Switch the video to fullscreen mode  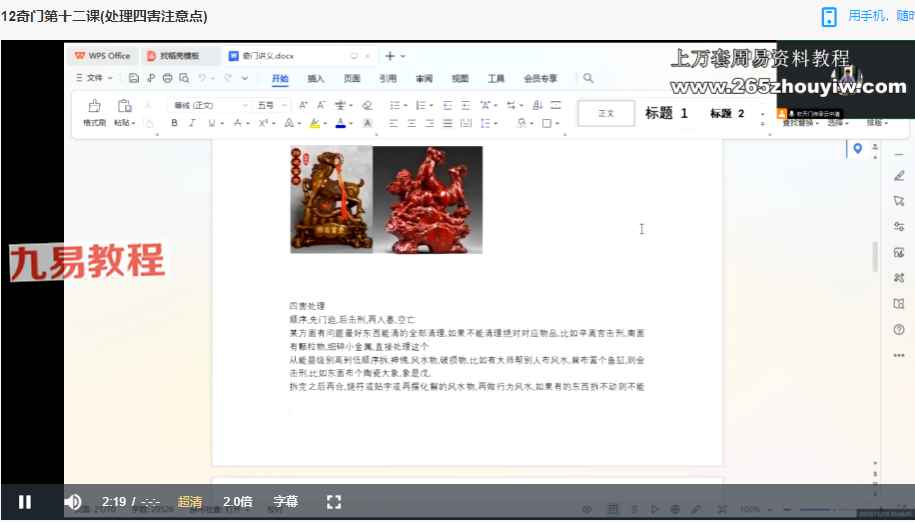pyautogui.click(x=334, y=502)
